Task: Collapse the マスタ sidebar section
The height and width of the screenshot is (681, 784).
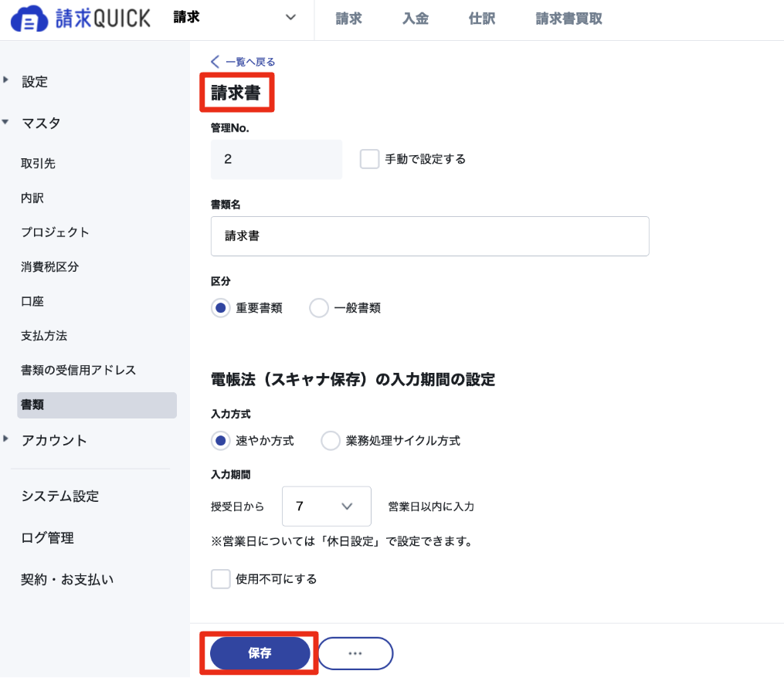Action: [5, 121]
